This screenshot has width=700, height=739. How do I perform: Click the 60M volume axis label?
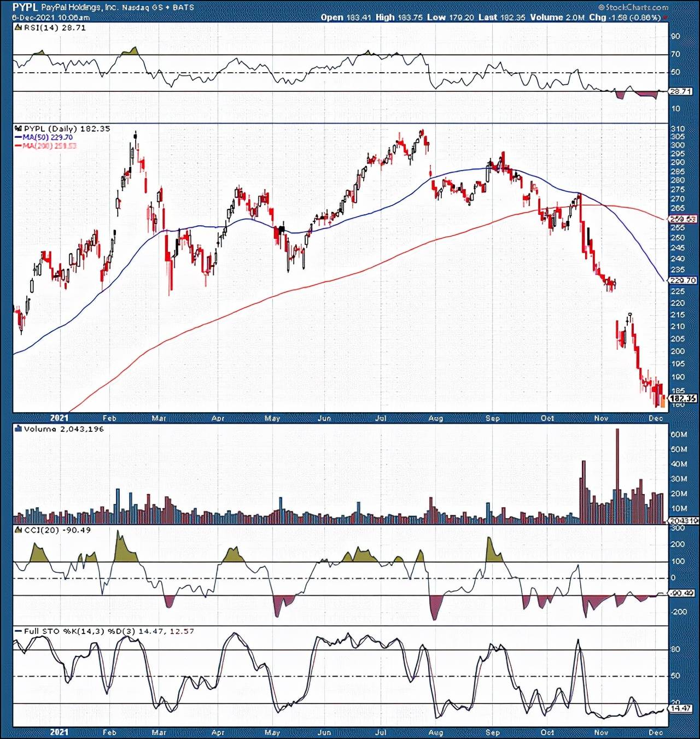point(679,435)
